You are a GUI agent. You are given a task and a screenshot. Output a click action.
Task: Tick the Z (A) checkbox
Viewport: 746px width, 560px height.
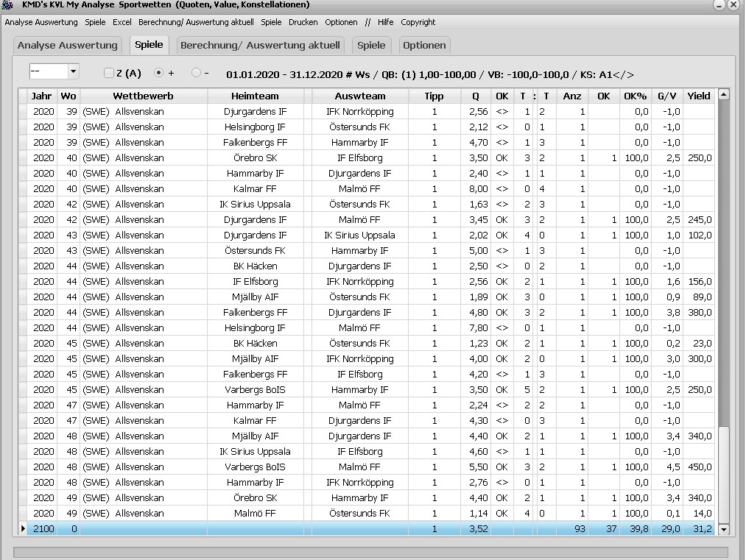click(109, 73)
